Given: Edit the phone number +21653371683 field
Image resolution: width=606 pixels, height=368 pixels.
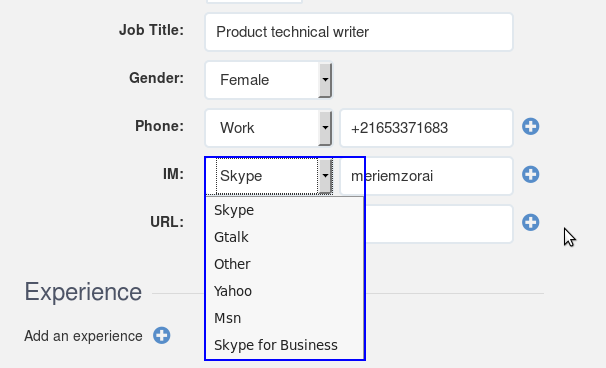Looking at the screenshot, I should (426, 128).
